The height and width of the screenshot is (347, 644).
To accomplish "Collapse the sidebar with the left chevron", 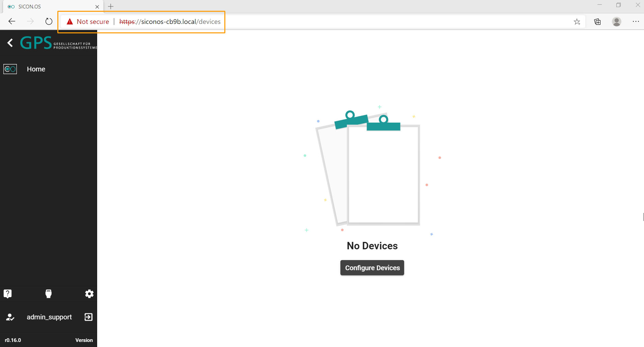I will pyautogui.click(x=10, y=43).
